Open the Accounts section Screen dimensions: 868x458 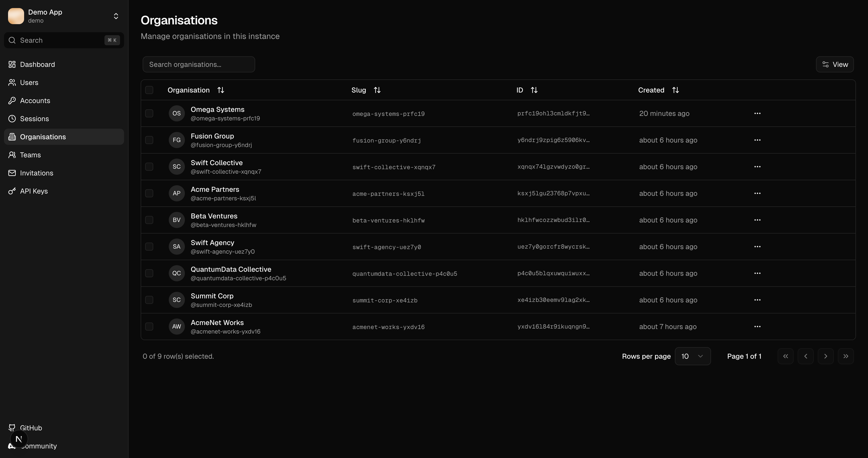coord(35,101)
